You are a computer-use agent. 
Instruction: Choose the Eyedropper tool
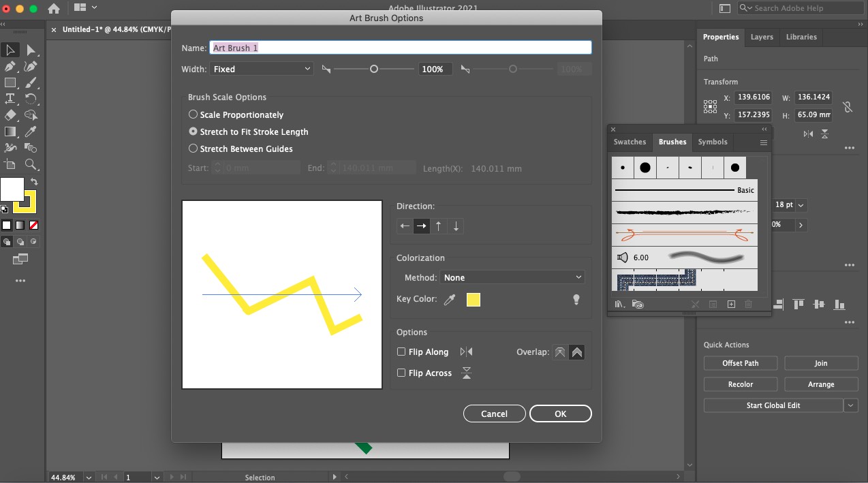coord(31,131)
